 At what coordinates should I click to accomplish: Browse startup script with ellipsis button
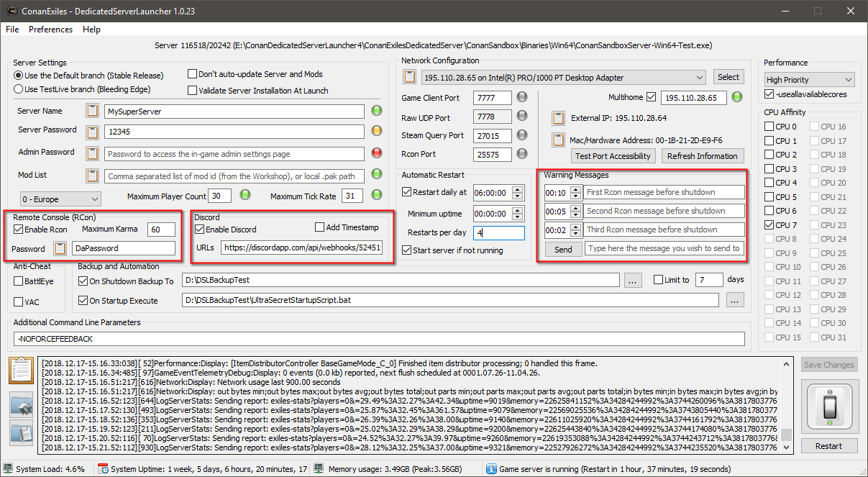click(734, 301)
